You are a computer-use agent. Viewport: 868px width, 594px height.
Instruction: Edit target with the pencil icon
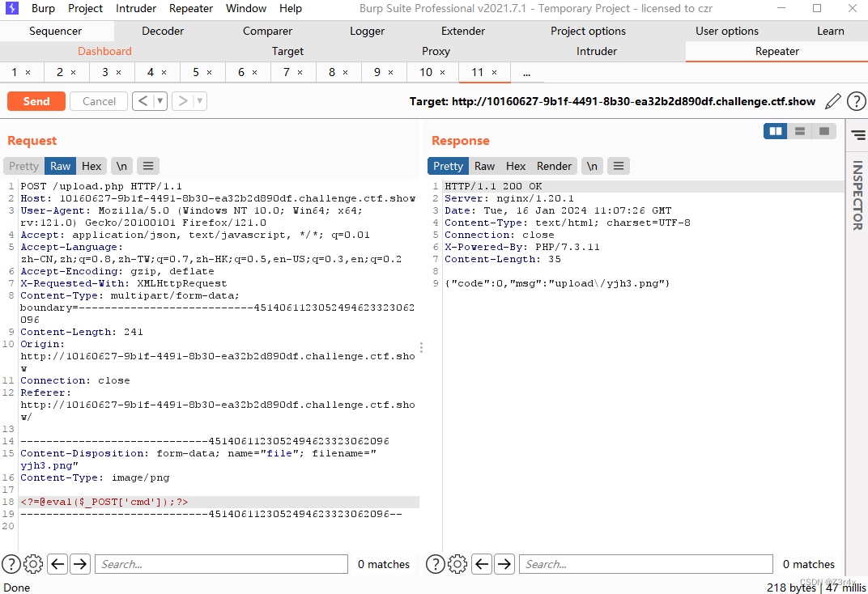click(832, 101)
